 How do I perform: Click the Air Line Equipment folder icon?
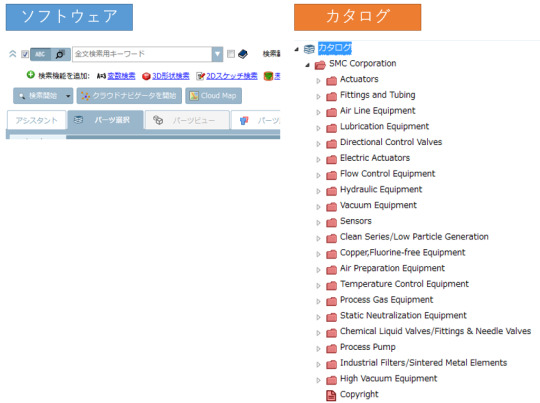331,112
